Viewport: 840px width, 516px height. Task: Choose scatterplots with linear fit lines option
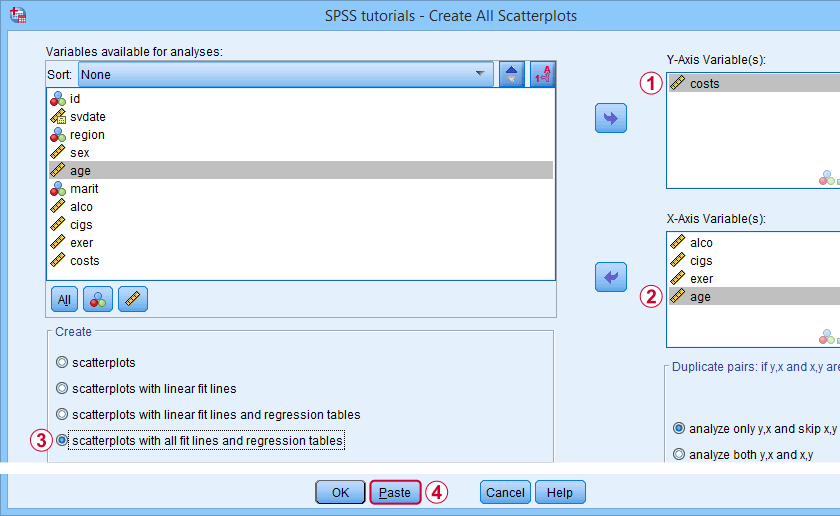pos(62,388)
